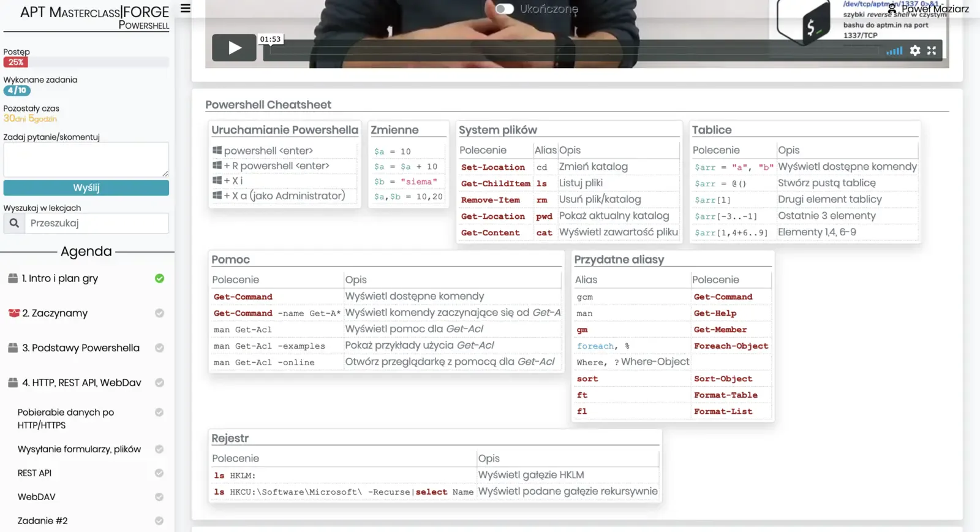The height and width of the screenshot is (532, 980).
Task: Click briefcase icon beside Intro i plan gry
Action: (13, 278)
